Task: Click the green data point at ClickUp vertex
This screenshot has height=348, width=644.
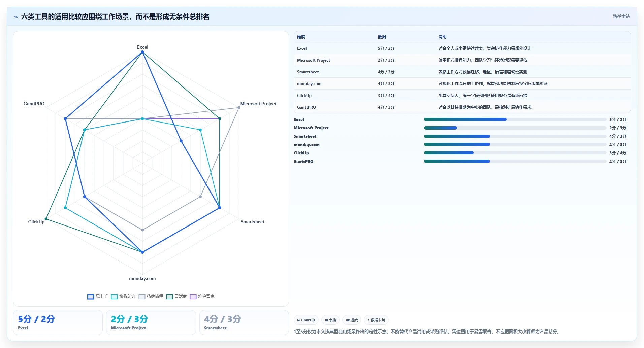Action: 46,219
